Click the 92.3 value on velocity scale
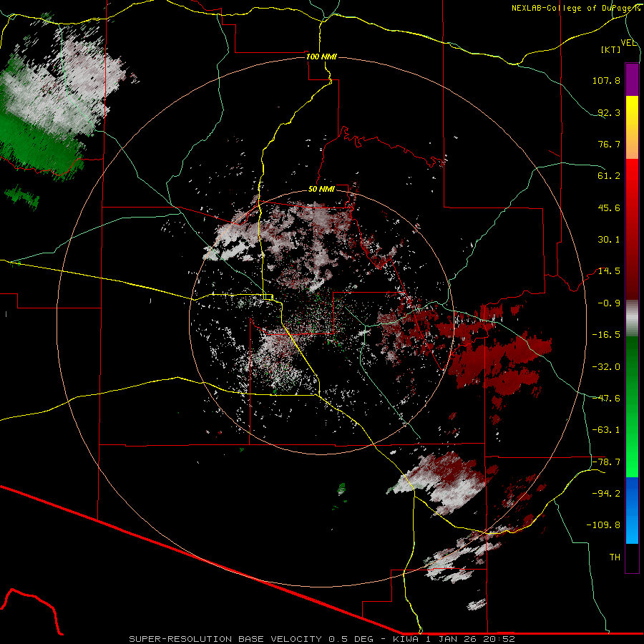The height and width of the screenshot is (644, 644). click(x=609, y=112)
